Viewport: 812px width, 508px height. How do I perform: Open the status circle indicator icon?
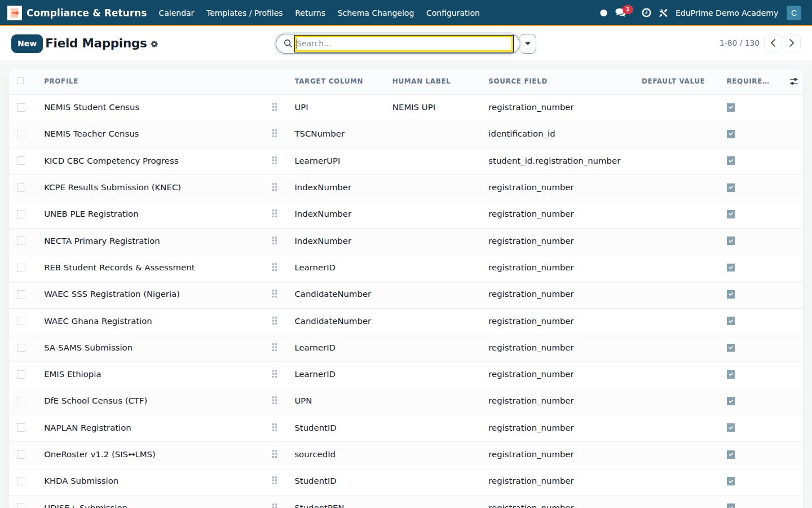point(603,12)
